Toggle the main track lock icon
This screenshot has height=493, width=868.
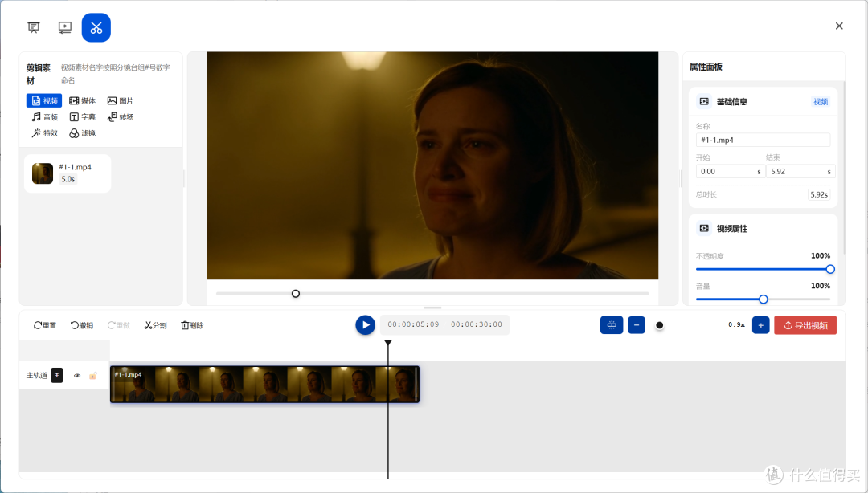pyautogui.click(x=92, y=376)
